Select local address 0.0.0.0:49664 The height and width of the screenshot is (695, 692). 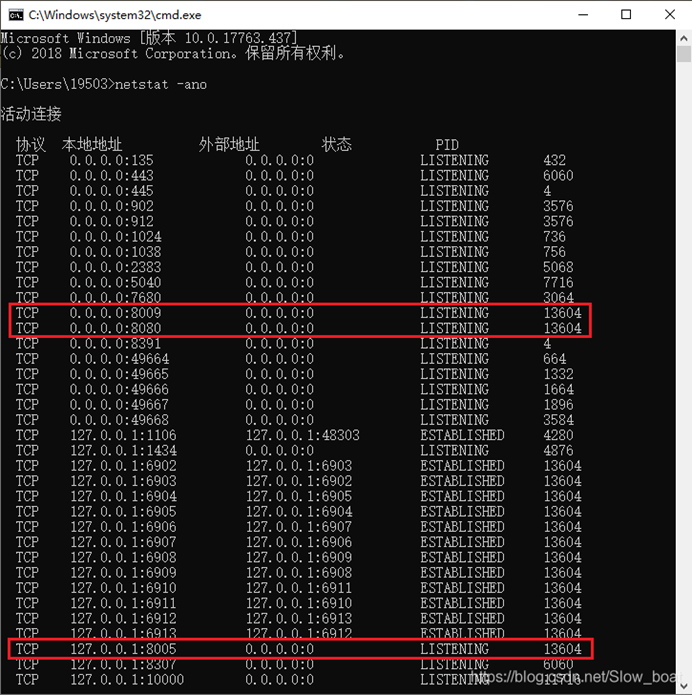119,359
